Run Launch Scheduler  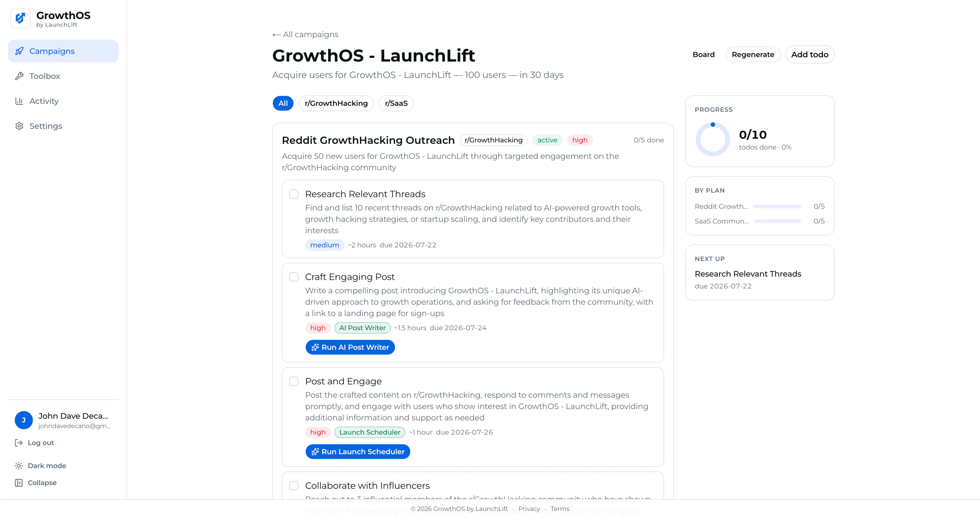coord(358,451)
